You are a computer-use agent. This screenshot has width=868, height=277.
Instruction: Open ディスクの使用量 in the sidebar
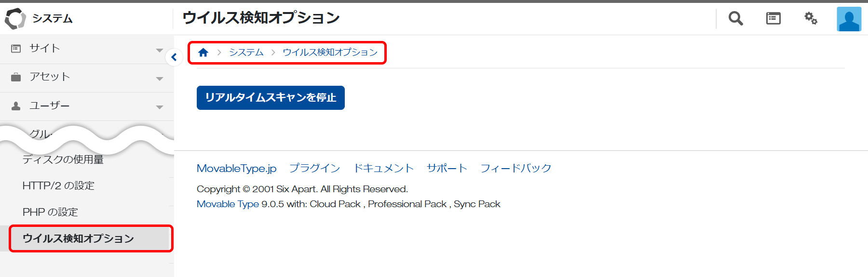(x=63, y=160)
